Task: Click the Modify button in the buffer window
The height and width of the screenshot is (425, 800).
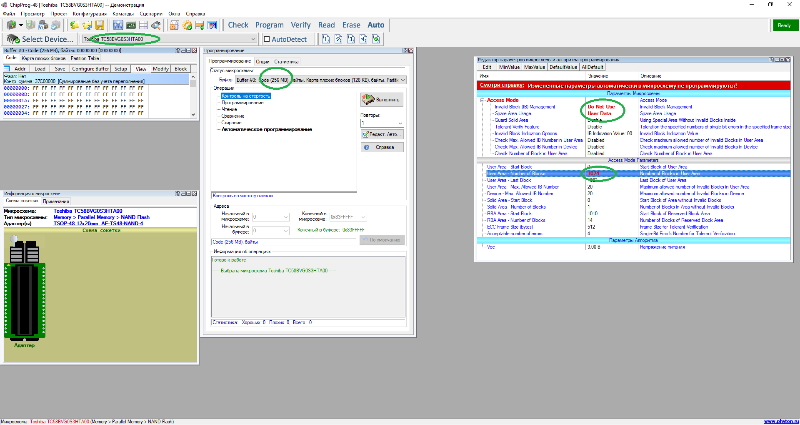Action: pos(161,69)
